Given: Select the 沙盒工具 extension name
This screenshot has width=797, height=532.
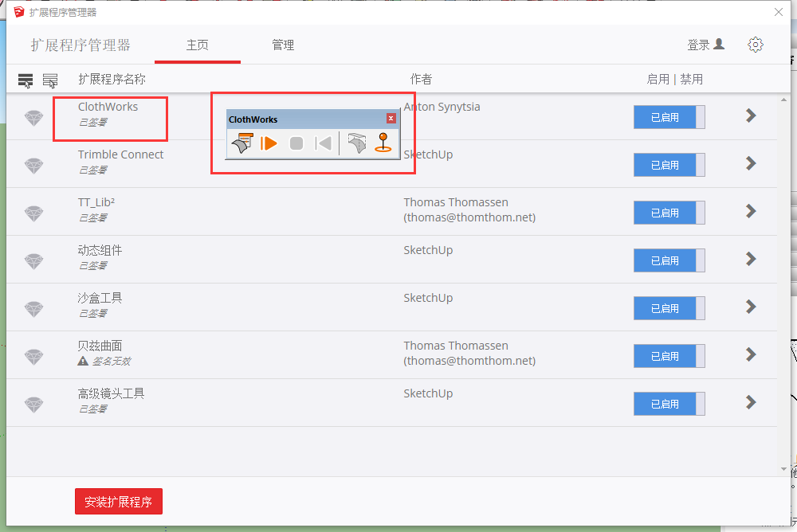Looking at the screenshot, I should point(100,298).
